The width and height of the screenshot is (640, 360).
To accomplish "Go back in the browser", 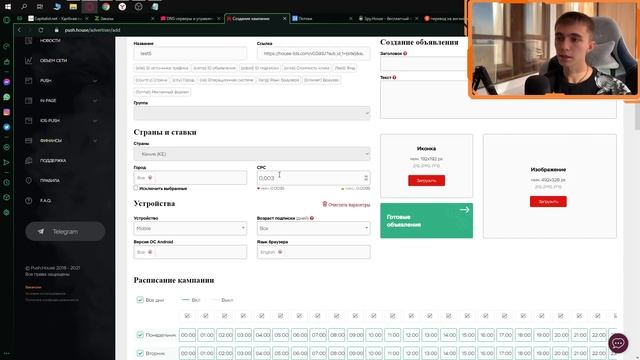I will pyautogui.click(x=19, y=30).
